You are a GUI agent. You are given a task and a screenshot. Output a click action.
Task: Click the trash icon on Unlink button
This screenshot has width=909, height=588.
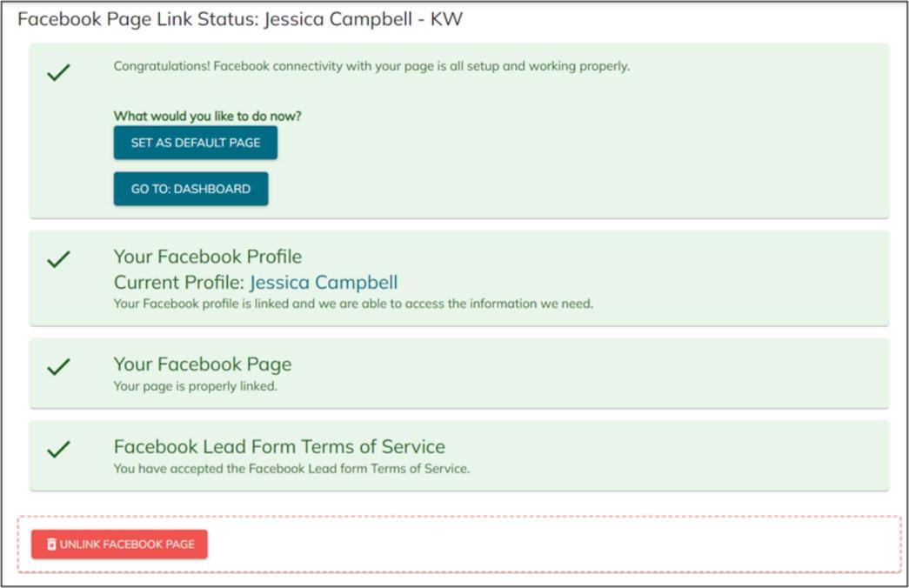pyautogui.click(x=51, y=544)
